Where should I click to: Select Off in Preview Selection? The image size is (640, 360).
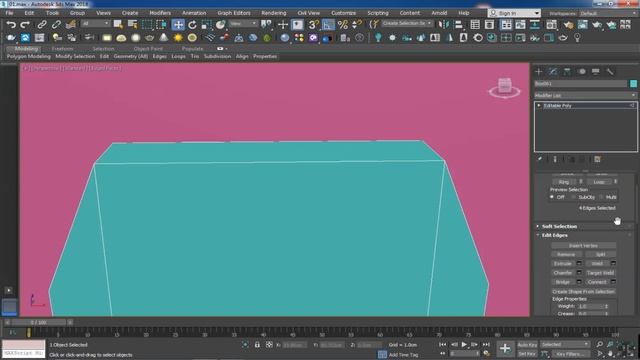tap(552, 197)
